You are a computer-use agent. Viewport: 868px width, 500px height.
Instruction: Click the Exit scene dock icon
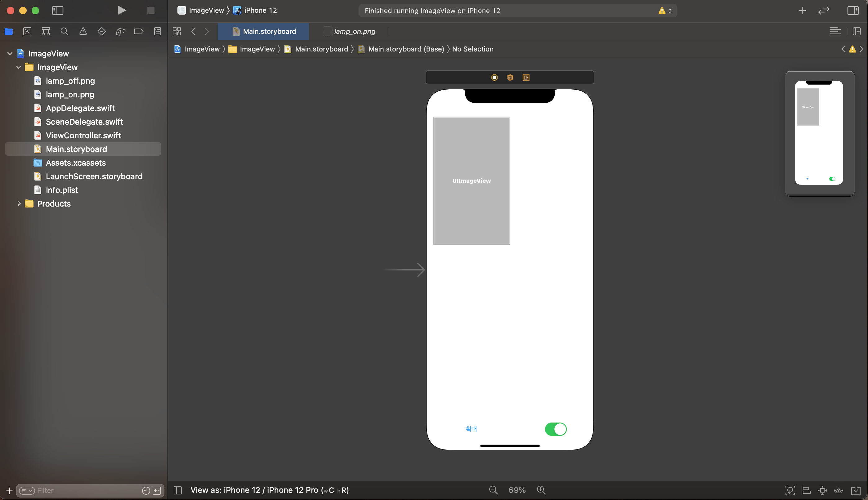[x=526, y=78]
